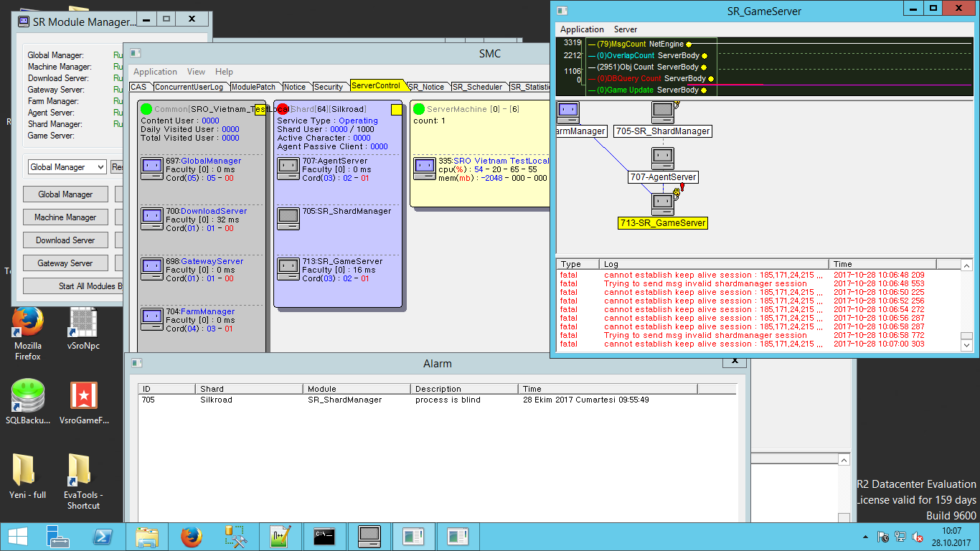Viewport: 980px width, 551px height.
Task: Click the Type column header in log
Action: (578, 264)
